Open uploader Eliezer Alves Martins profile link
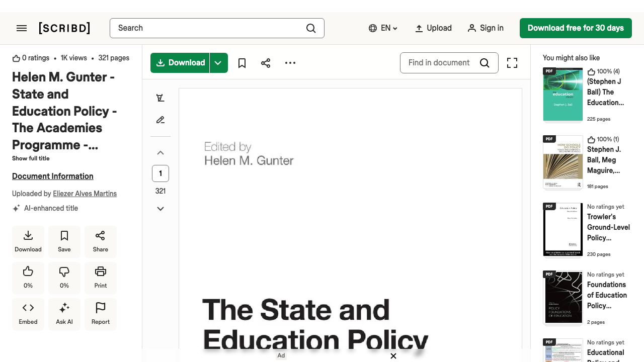 point(85,194)
